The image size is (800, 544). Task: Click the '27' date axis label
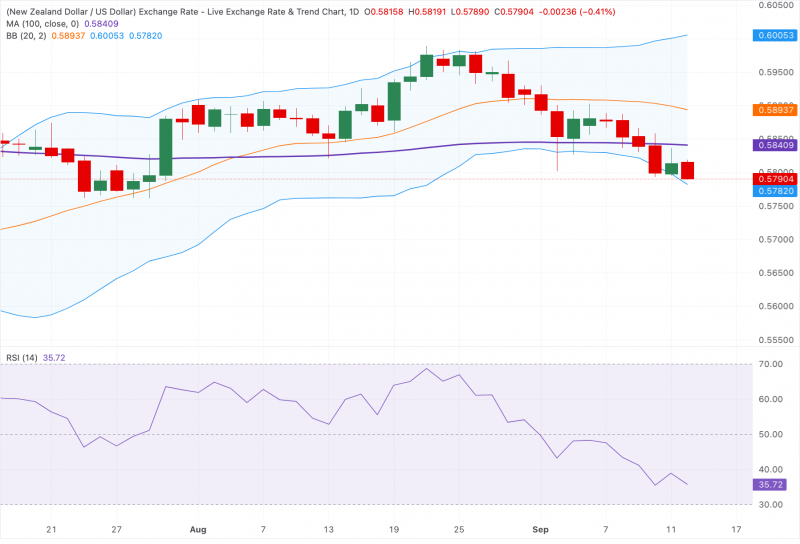click(x=116, y=529)
